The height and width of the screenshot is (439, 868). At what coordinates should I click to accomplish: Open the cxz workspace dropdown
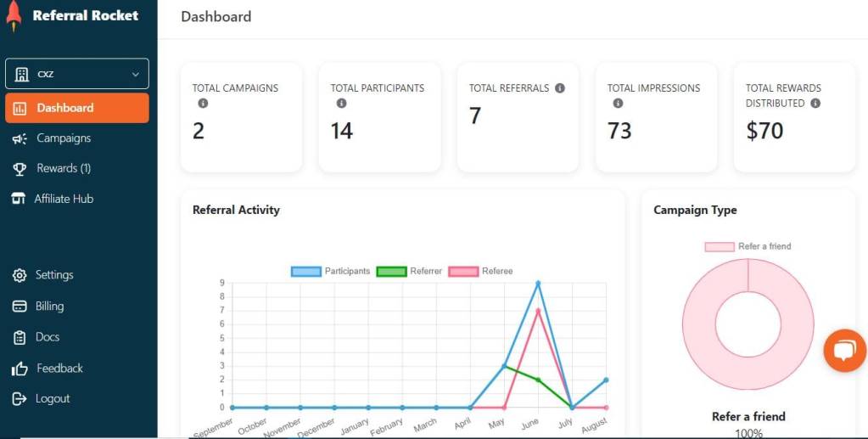pos(77,74)
